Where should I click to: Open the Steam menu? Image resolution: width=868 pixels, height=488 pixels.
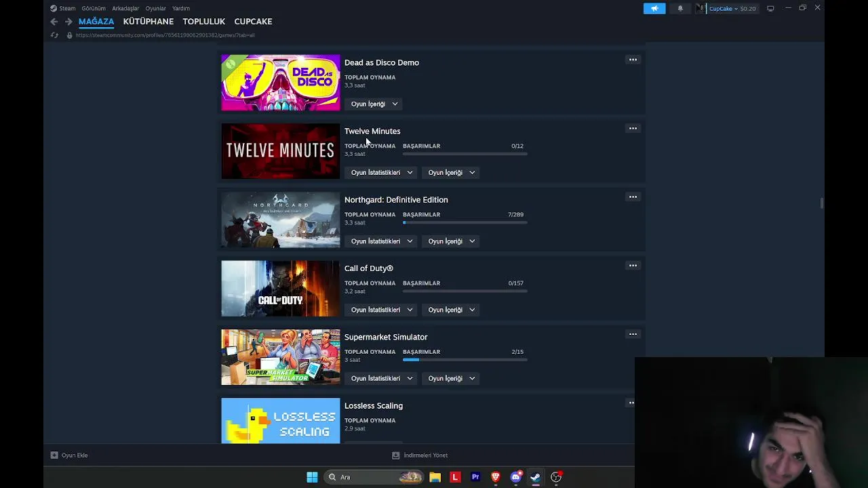click(x=67, y=8)
